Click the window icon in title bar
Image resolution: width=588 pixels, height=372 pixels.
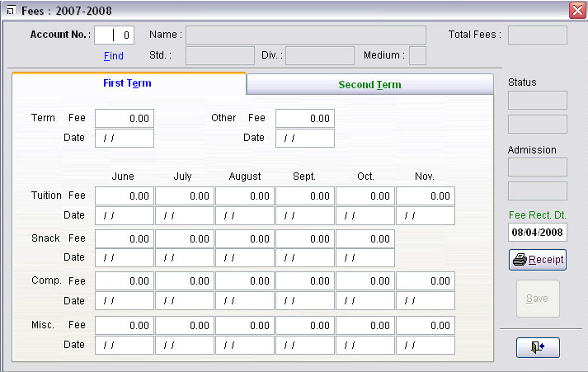10,12
